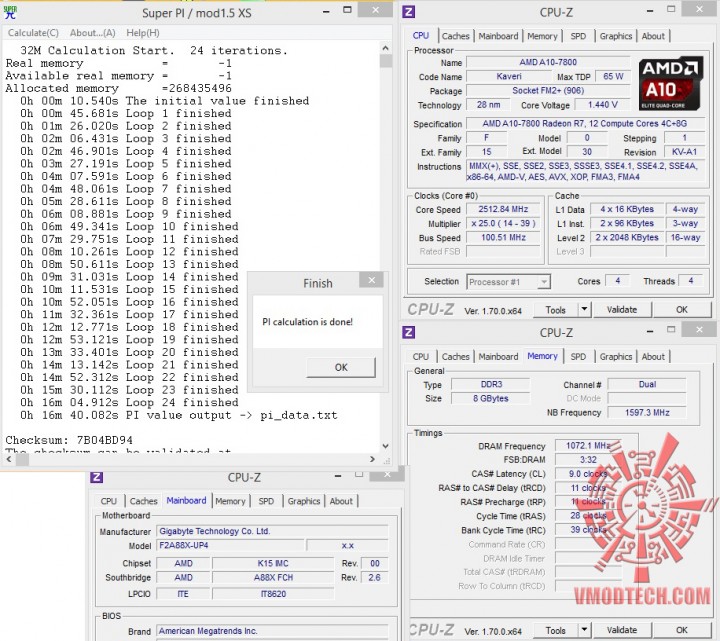
Task: Click the memory Type value DDR3
Action: (x=491, y=384)
